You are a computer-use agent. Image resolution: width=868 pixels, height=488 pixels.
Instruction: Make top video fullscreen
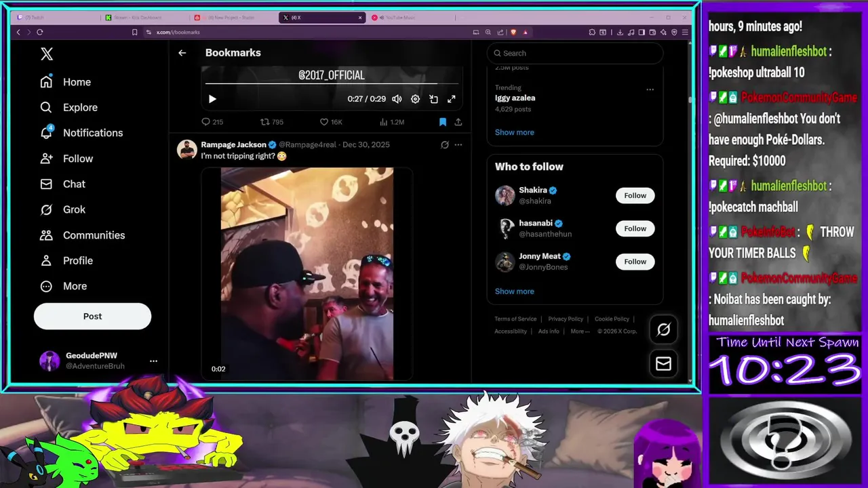click(x=452, y=99)
